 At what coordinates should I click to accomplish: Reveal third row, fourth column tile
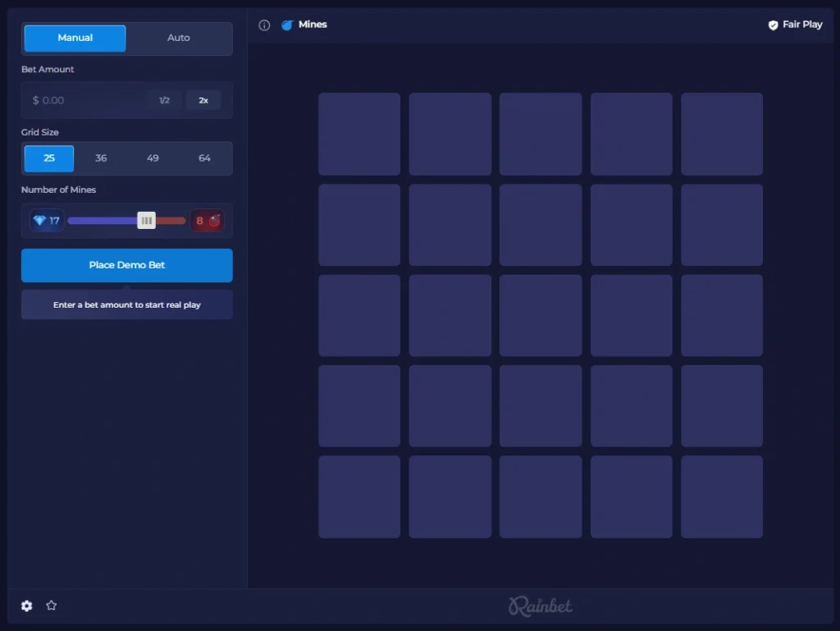pyautogui.click(x=632, y=315)
